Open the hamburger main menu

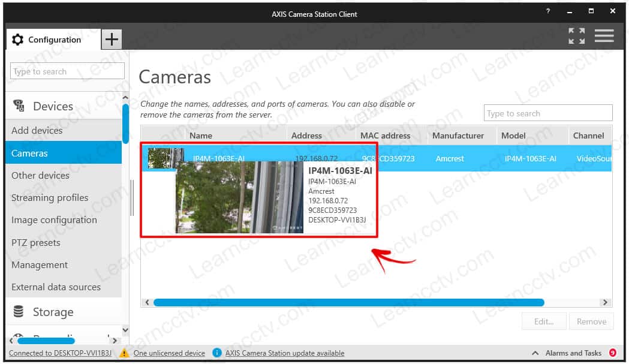coord(604,36)
